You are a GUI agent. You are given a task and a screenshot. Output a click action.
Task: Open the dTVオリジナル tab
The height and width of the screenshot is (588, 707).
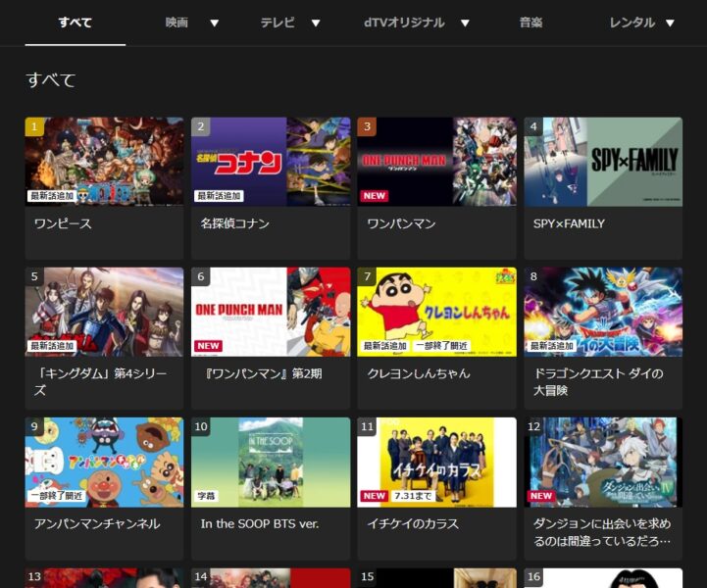[404, 23]
